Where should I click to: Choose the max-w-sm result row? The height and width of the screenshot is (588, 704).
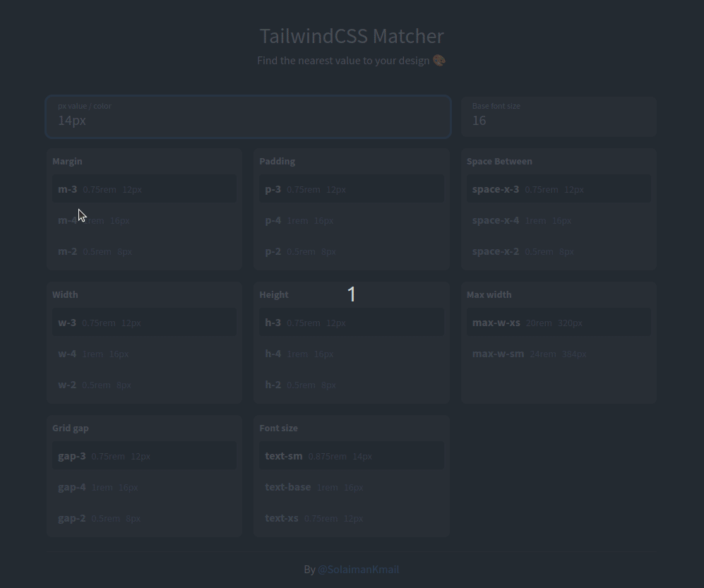click(x=559, y=354)
